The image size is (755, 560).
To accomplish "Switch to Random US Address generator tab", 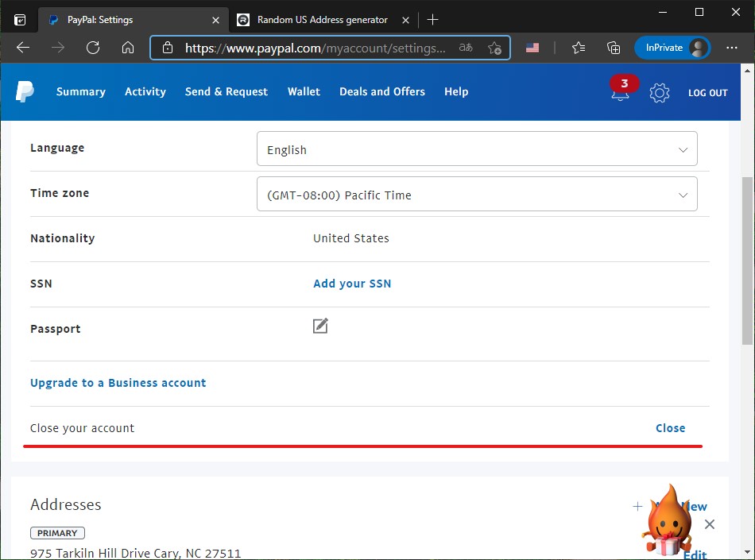I will [322, 20].
